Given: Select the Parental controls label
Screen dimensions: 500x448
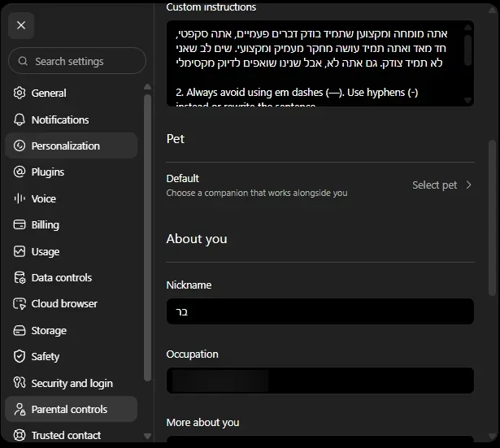Looking at the screenshot, I should click(69, 410).
